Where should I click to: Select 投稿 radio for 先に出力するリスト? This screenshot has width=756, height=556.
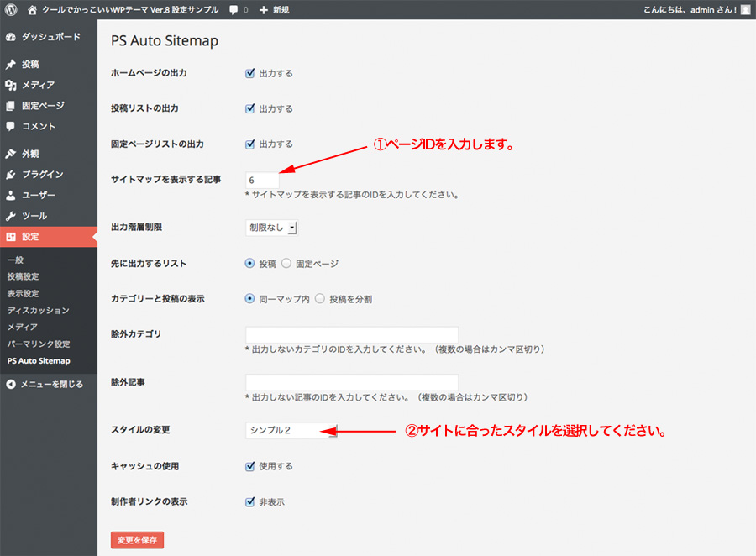coord(249,263)
